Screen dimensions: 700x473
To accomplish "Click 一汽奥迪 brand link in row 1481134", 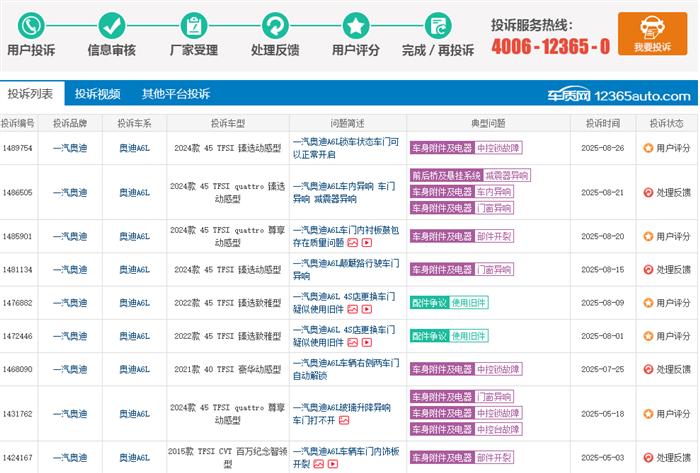I will (69, 269).
